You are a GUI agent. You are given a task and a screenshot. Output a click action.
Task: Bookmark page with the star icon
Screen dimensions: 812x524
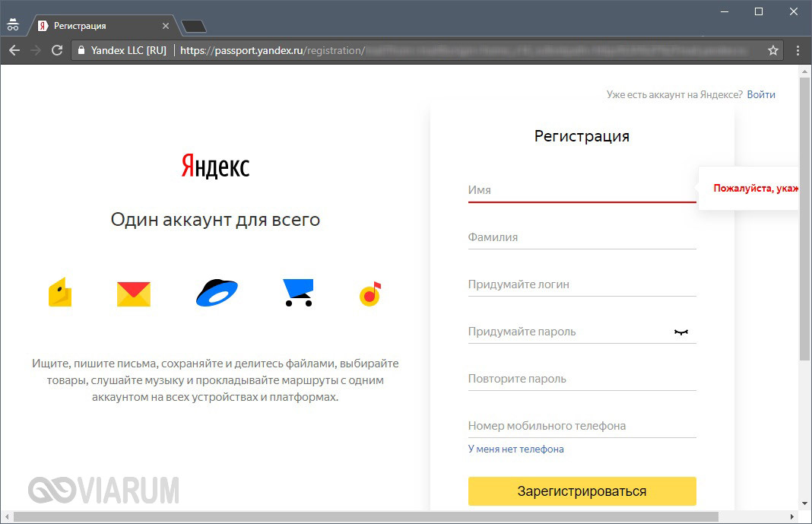(x=773, y=50)
